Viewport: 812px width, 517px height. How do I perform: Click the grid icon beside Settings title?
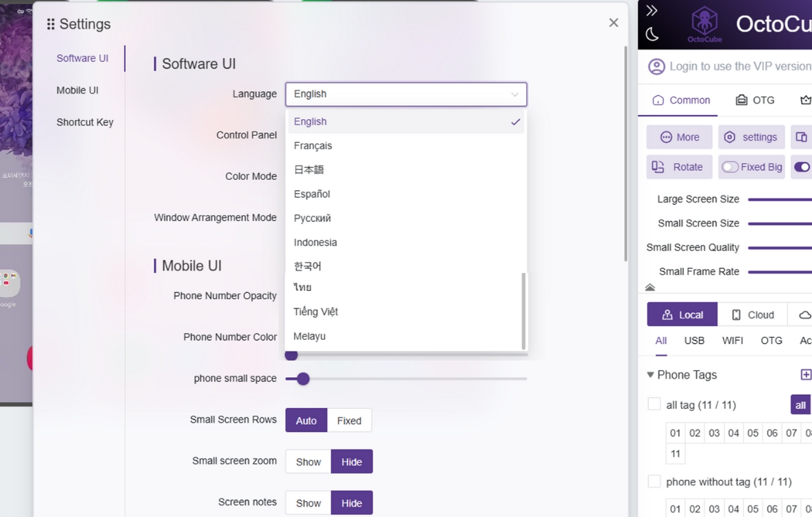(x=50, y=24)
